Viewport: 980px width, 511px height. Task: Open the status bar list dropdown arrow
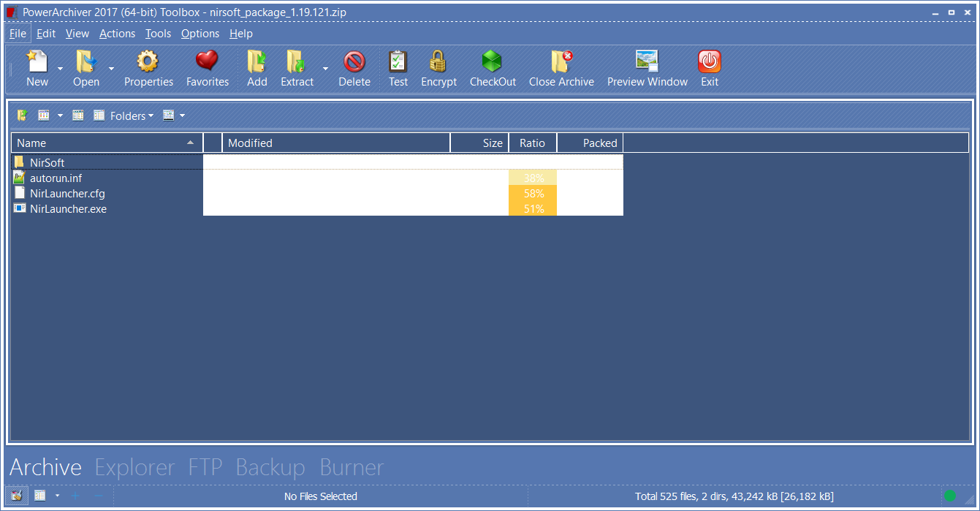(57, 496)
